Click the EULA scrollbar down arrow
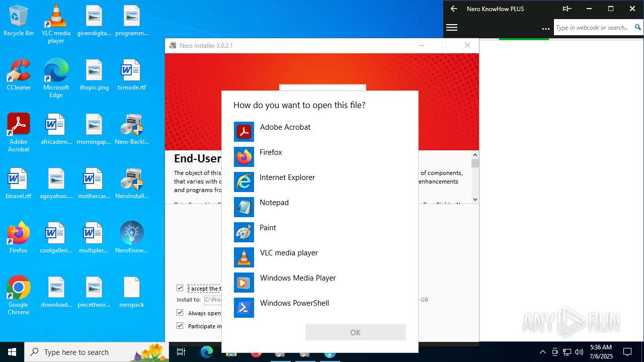 (475, 199)
